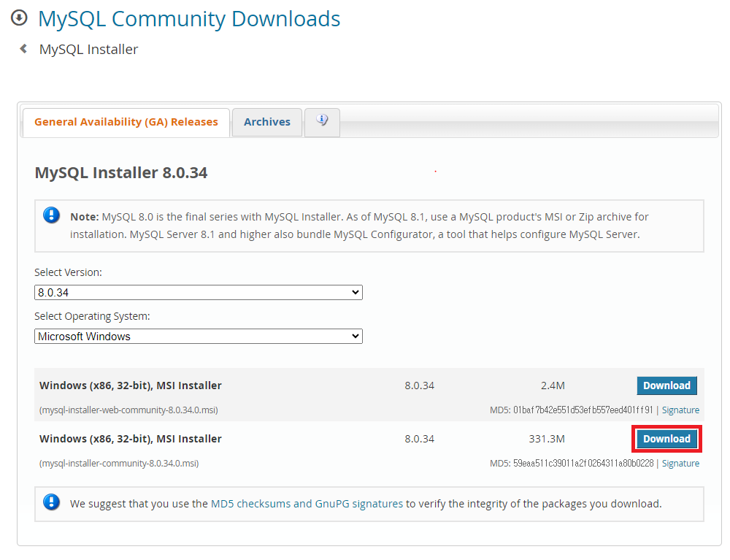The height and width of the screenshot is (560, 730).
Task: Download the 2.4M web community installer
Action: pos(666,386)
